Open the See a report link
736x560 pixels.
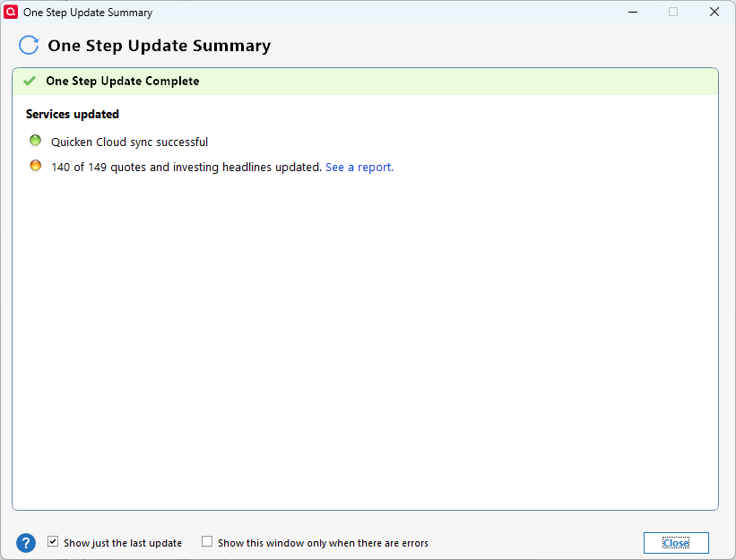[x=359, y=167]
